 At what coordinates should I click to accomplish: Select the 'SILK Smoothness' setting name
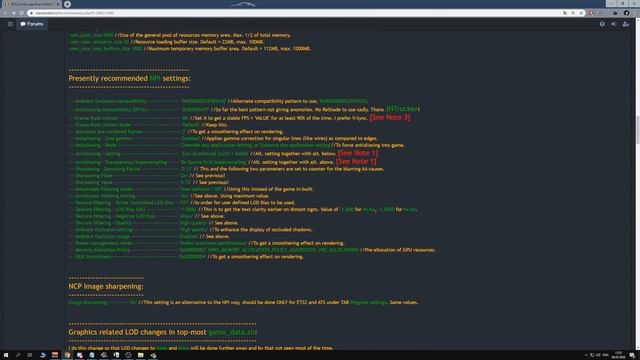coord(93,257)
